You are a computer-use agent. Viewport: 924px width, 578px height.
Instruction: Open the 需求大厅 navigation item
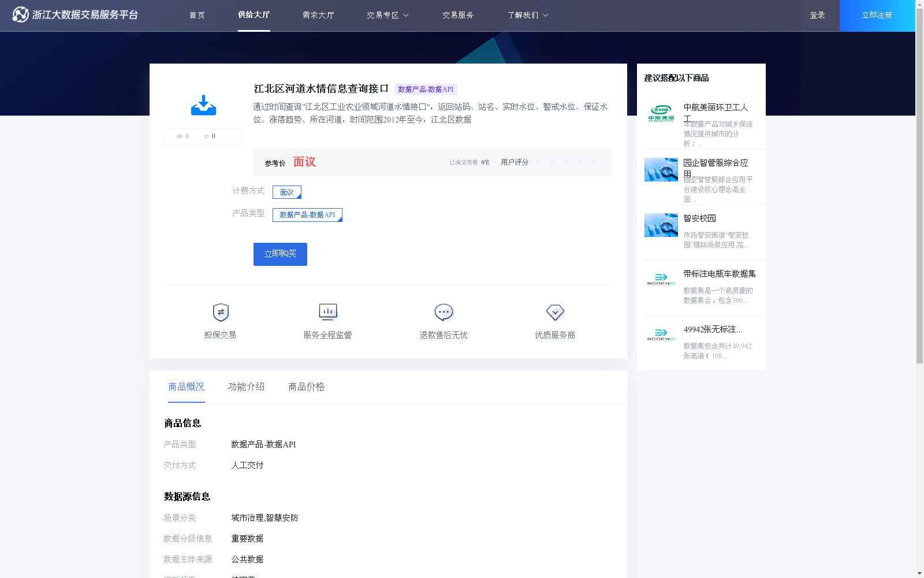click(x=318, y=15)
